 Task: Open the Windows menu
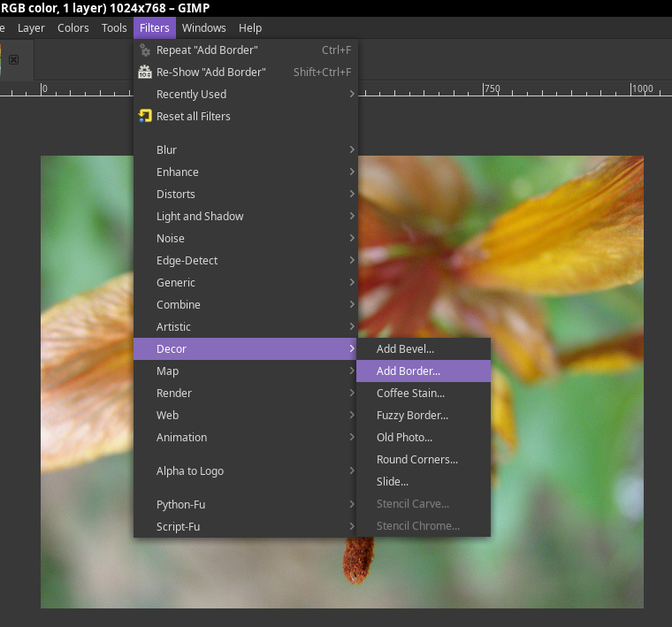point(203,28)
